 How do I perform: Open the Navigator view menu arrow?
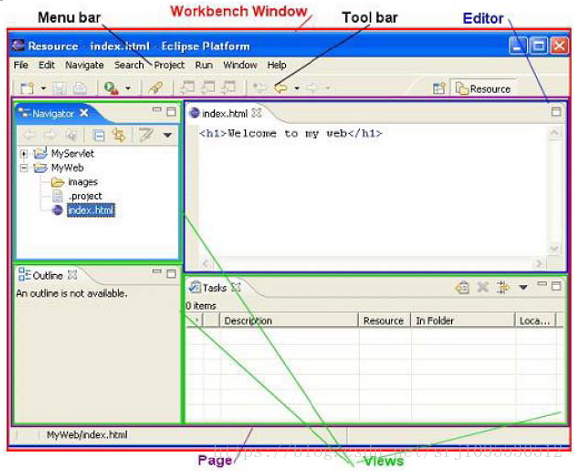(x=167, y=135)
